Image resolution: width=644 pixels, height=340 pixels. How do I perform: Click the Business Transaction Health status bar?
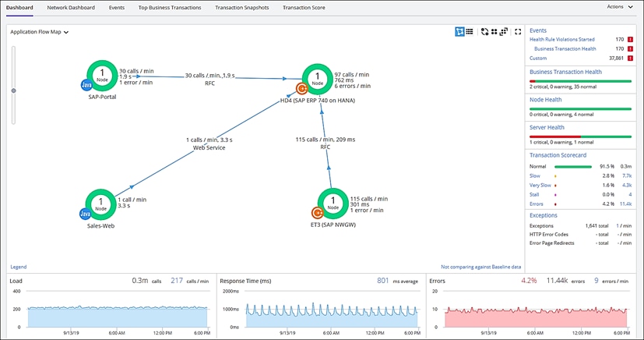(x=580, y=81)
